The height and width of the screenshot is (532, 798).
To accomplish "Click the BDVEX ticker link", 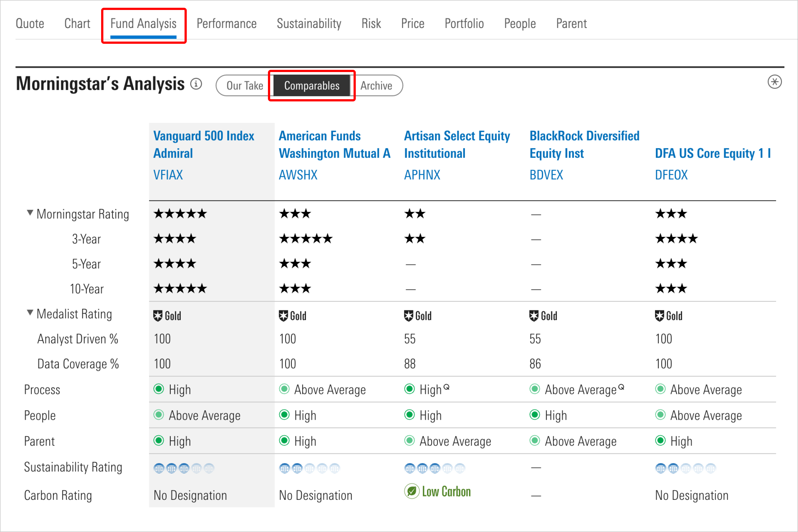I will (546, 175).
